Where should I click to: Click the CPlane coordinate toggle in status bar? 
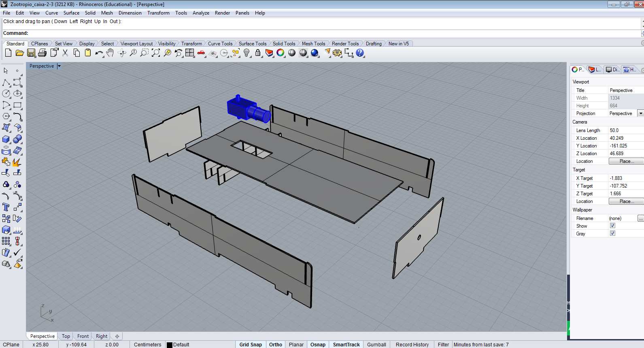(11, 344)
